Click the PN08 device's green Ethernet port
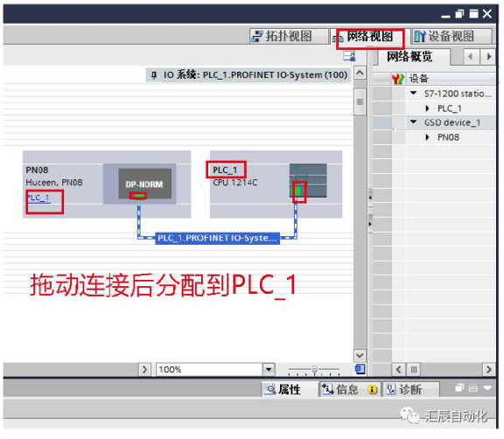The height and width of the screenshot is (439, 504). pos(138,196)
